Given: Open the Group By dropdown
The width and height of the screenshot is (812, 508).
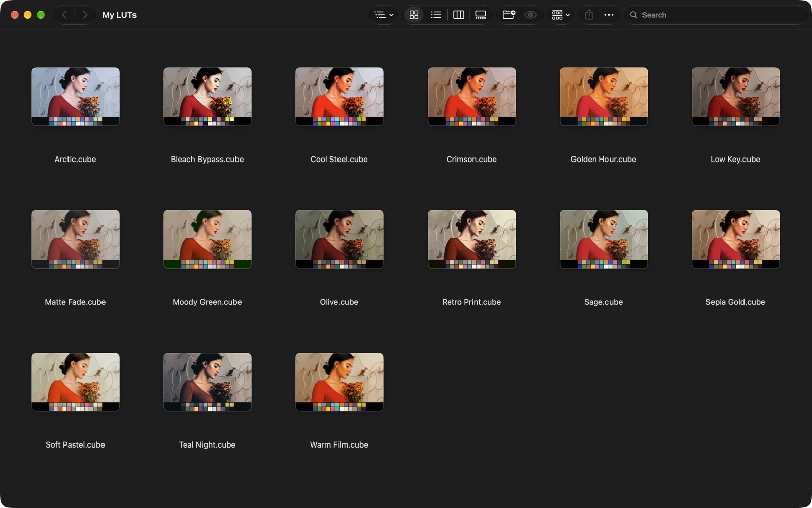Looking at the screenshot, I should (561, 15).
